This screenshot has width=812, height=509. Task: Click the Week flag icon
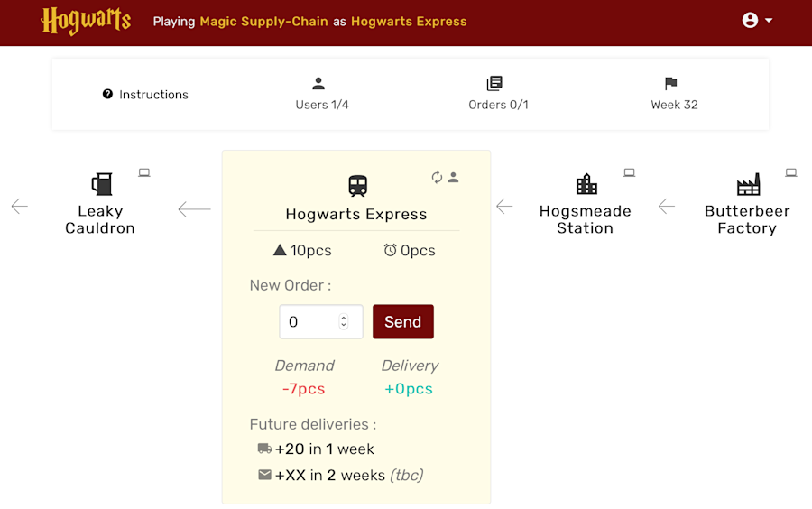[x=670, y=83]
